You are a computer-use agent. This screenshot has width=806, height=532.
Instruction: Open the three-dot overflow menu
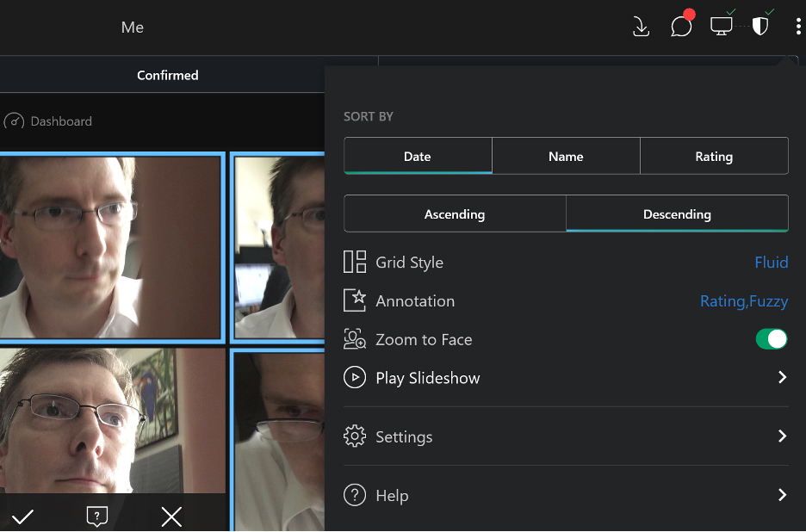pos(798,27)
